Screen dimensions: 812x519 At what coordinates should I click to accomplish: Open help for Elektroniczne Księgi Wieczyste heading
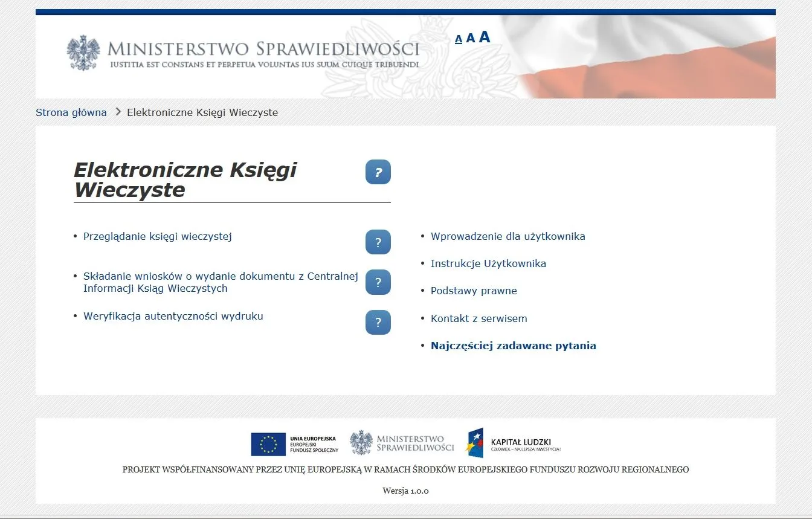pos(378,172)
